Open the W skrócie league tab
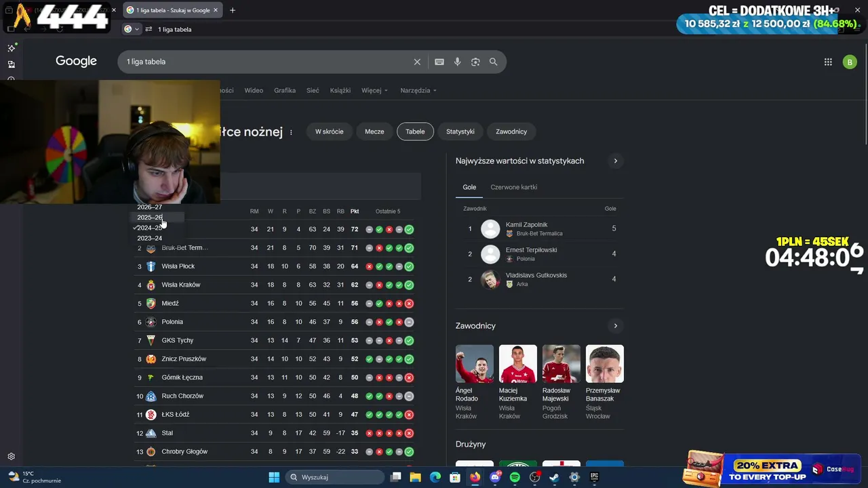This screenshot has height=488, width=868. 330,131
